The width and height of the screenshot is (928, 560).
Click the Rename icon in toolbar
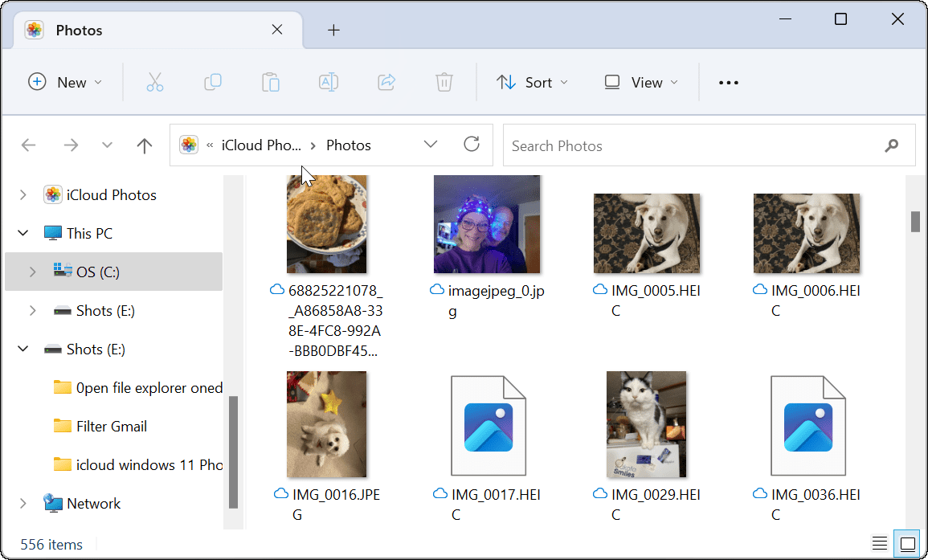(x=329, y=82)
